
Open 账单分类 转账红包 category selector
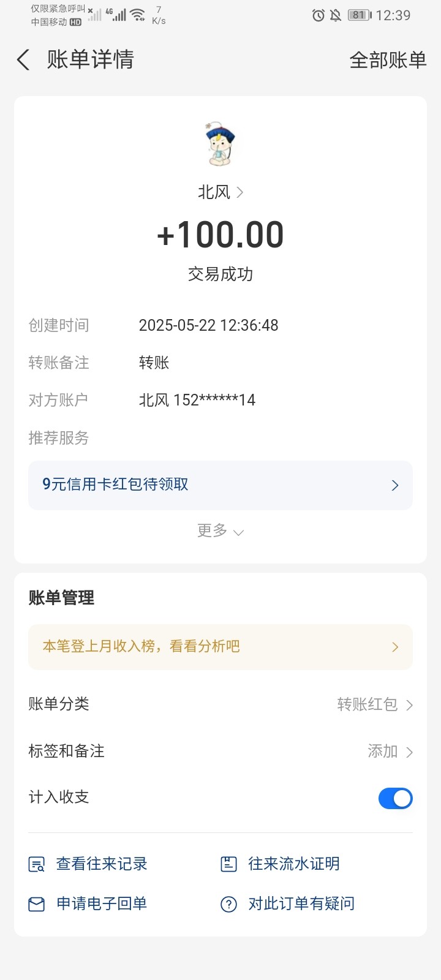point(374,704)
